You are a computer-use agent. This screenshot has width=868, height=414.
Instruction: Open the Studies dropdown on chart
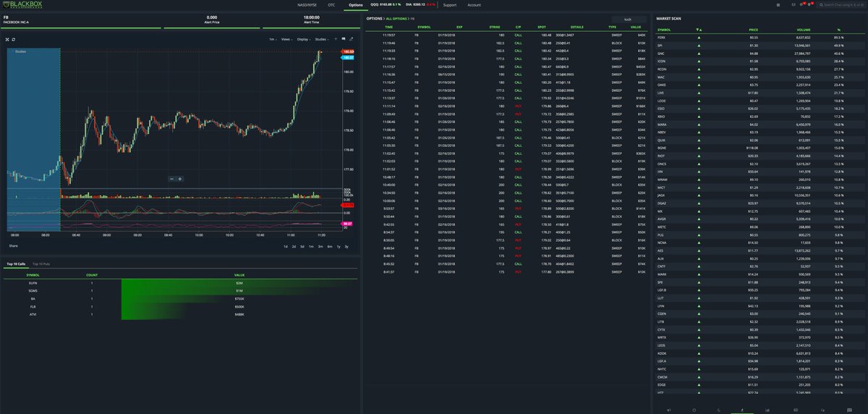(322, 39)
